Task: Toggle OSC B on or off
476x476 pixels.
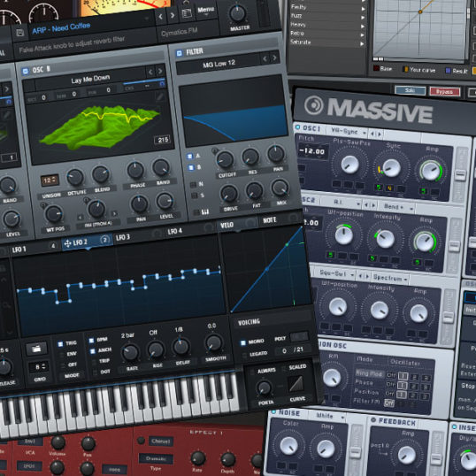Action: [26, 72]
